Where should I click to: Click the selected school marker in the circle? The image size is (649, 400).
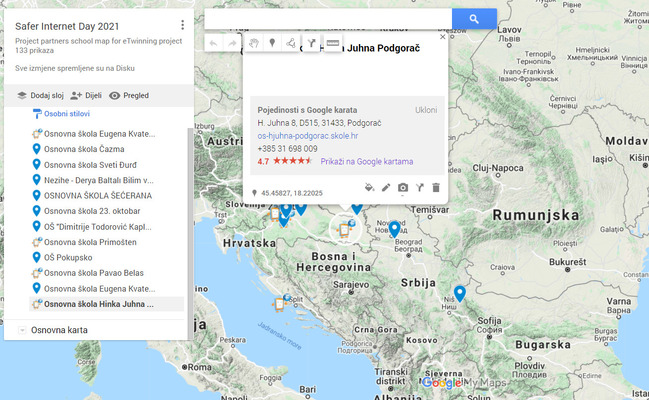345,229
